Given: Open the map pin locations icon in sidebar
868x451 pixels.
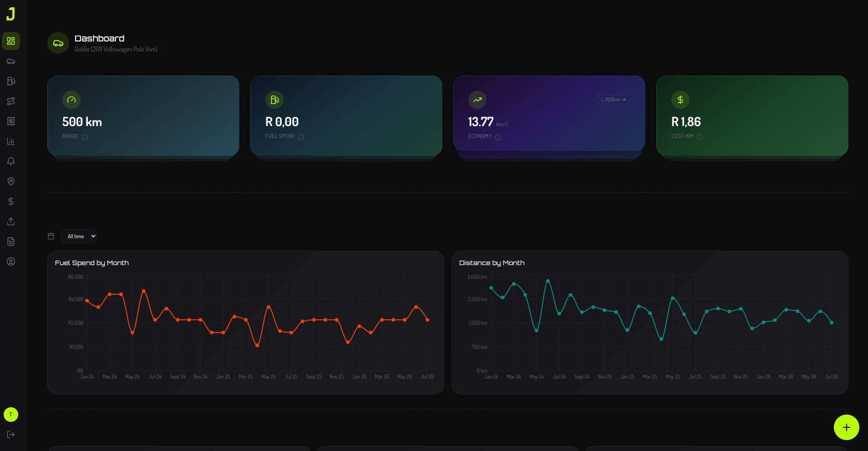Looking at the screenshot, I should click(x=11, y=181).
